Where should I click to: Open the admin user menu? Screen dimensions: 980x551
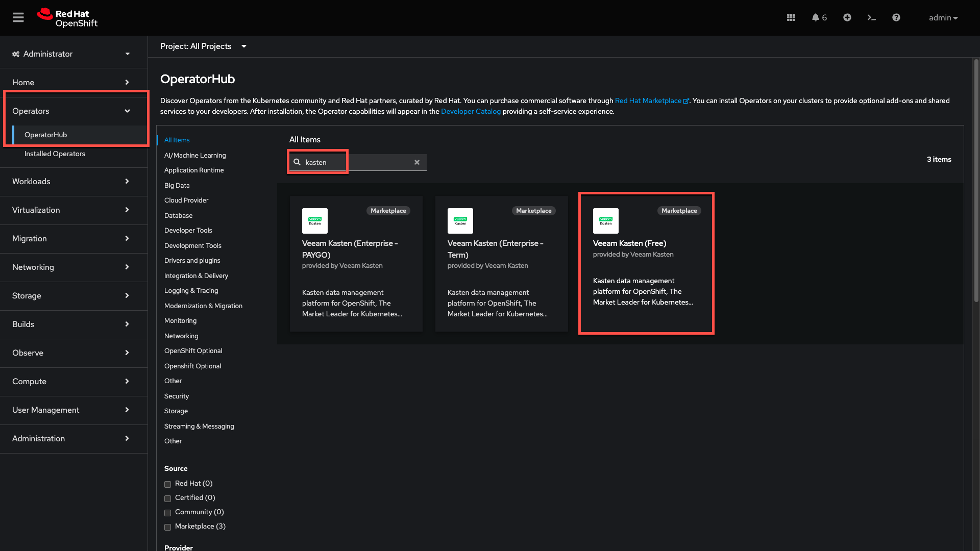[943, 18]
